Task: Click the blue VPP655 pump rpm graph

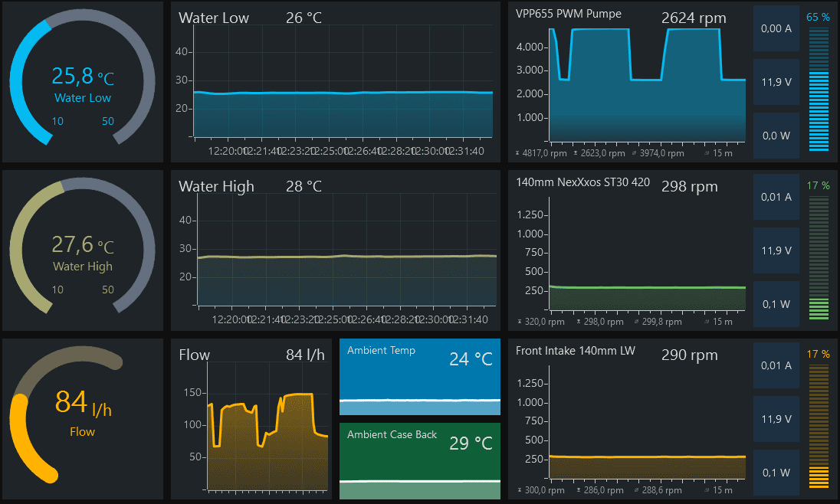Action: (647, 86)
